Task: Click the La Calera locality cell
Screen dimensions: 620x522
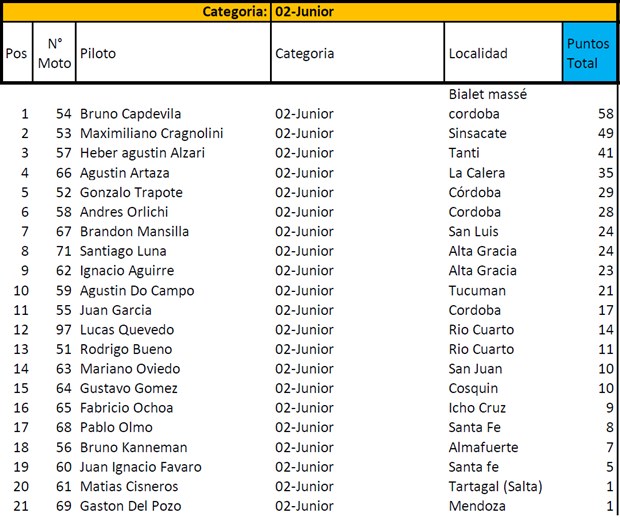Action: point(477,172)
